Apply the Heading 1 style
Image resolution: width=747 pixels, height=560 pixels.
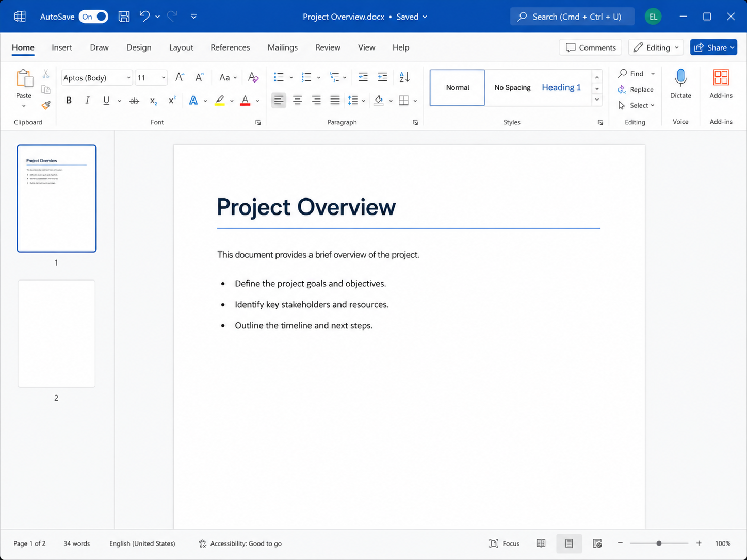point(561,88)
